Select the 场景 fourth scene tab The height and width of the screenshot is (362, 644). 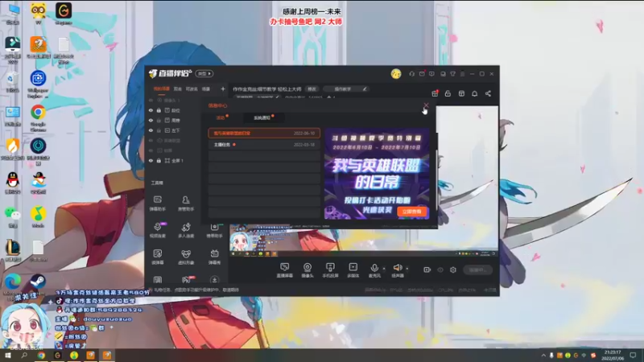[x=206, y=88]
